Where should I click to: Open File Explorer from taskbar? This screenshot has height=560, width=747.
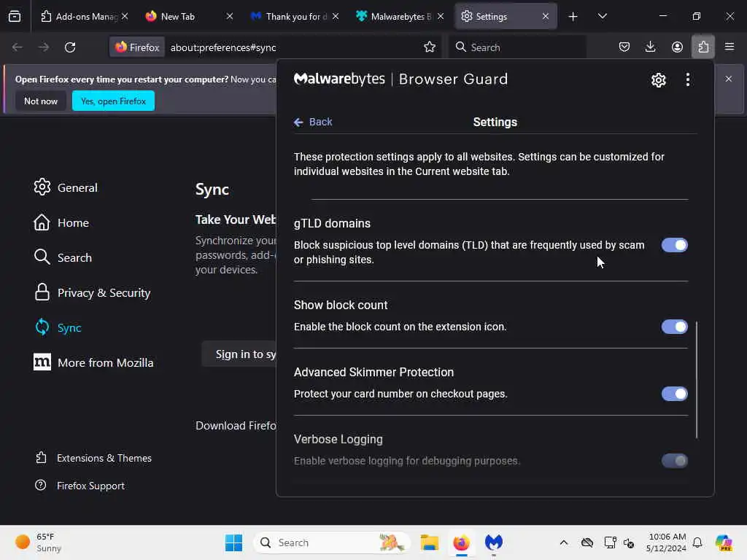tap(429, 542)
